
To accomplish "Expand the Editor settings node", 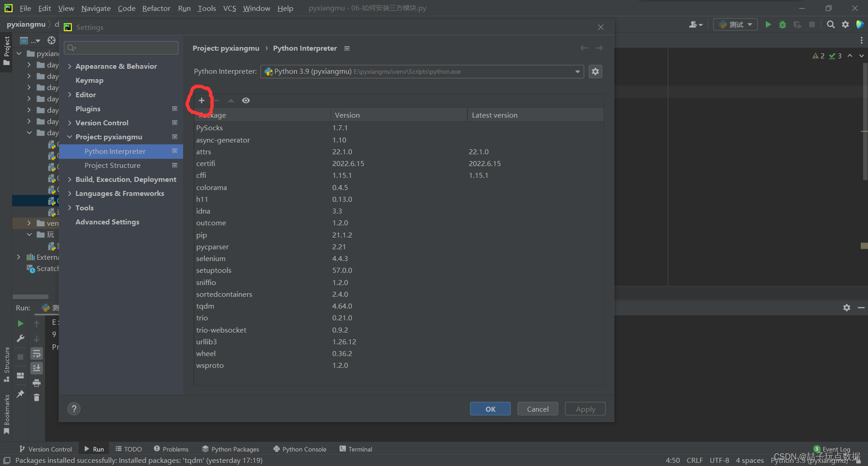I will (70, 95).
